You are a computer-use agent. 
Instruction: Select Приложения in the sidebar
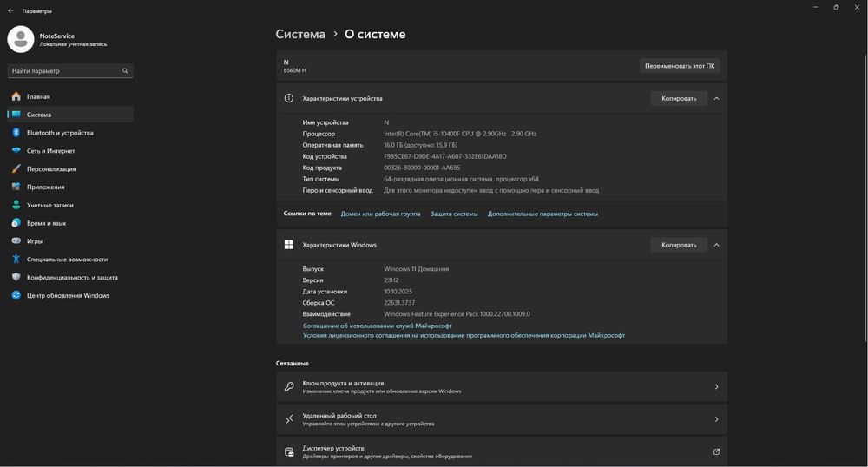(x=70, y=187)
